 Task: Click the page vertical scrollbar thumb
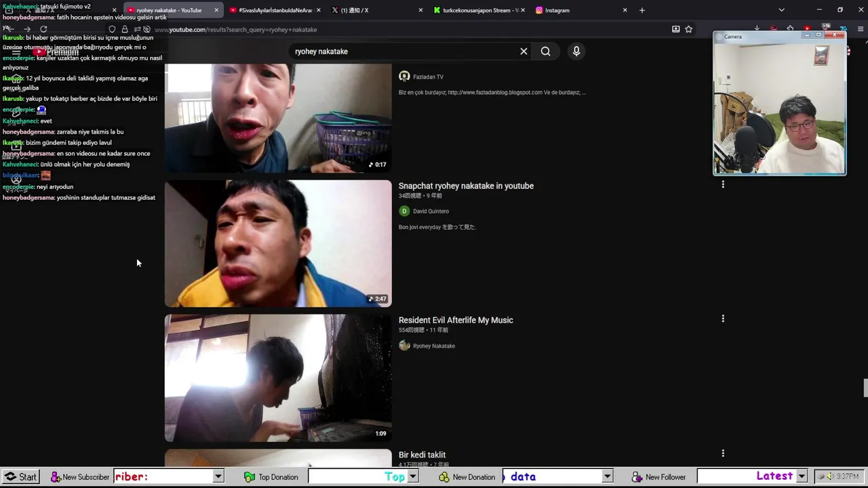pyautogui.click(x=865, y=388)
